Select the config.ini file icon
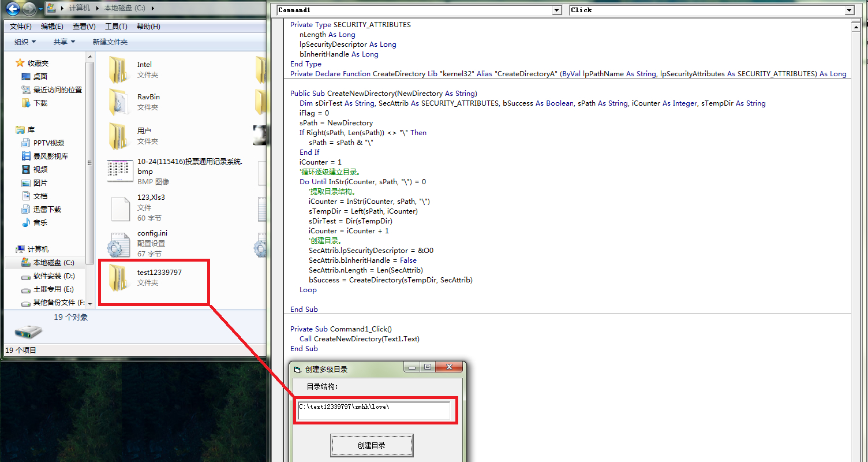The width and height of the screenshot is (868, 462). point(119,244)
